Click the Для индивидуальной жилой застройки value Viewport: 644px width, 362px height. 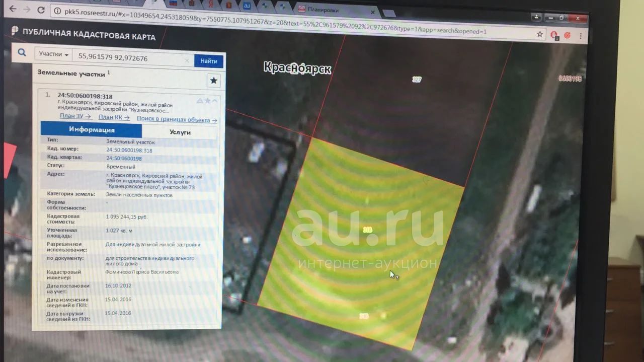(x=153, y=245)
